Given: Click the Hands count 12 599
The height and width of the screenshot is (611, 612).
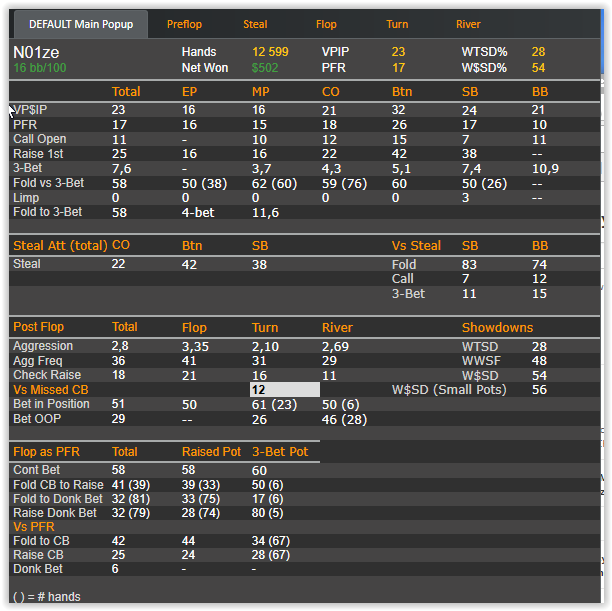Looking at the screenshot, I should tap(270, 52).
